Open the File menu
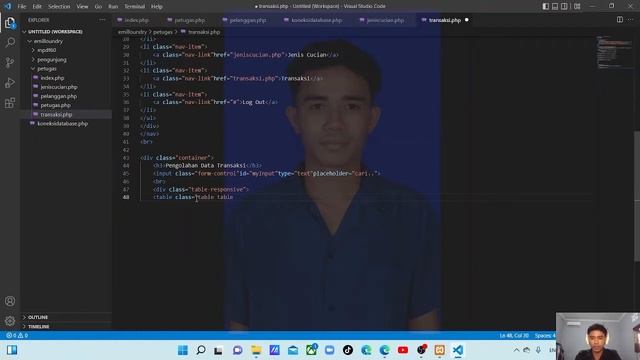Screen dimensions: 640x360 pos(22,7)
